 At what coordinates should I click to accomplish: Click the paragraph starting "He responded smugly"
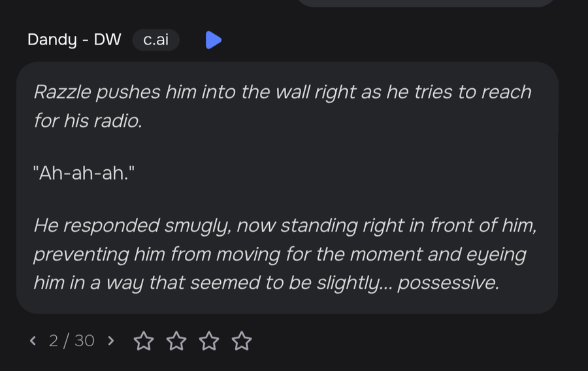tap(285, 253)
